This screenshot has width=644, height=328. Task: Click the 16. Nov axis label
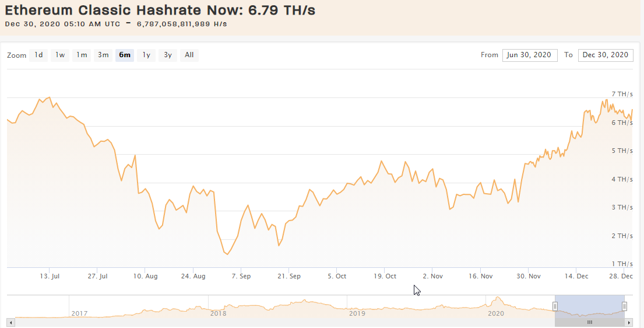481,276
